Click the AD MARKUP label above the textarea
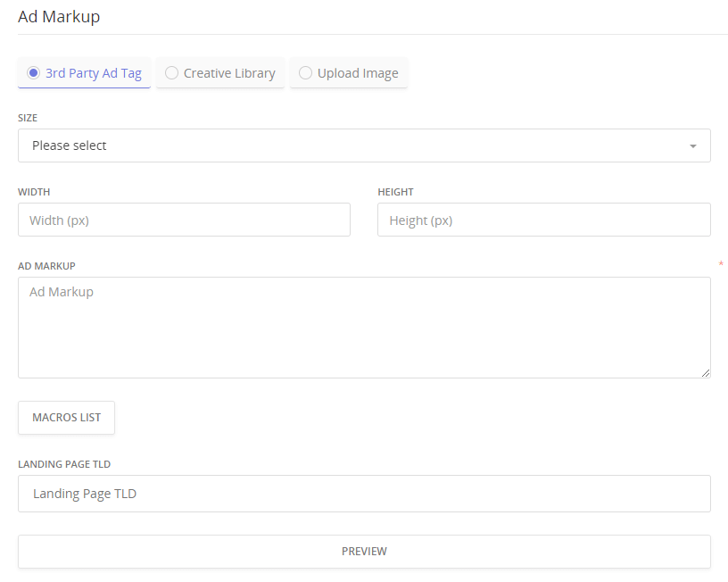This screenshot has width=728, height=582. coord(46,266)
